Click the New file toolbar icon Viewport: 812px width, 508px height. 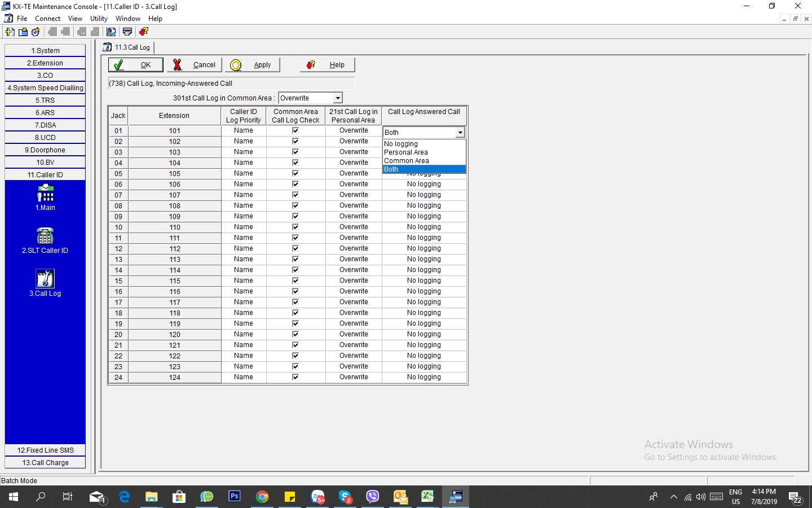click(10, 32)
